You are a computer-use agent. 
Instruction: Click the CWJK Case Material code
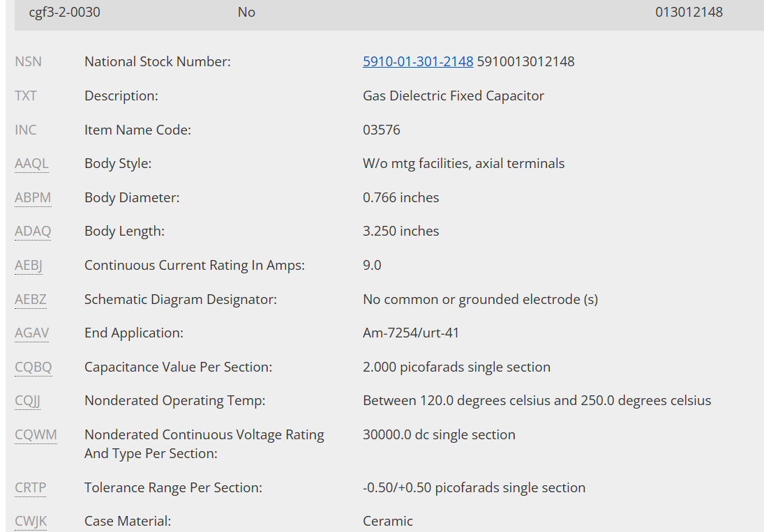click(30, 522)
